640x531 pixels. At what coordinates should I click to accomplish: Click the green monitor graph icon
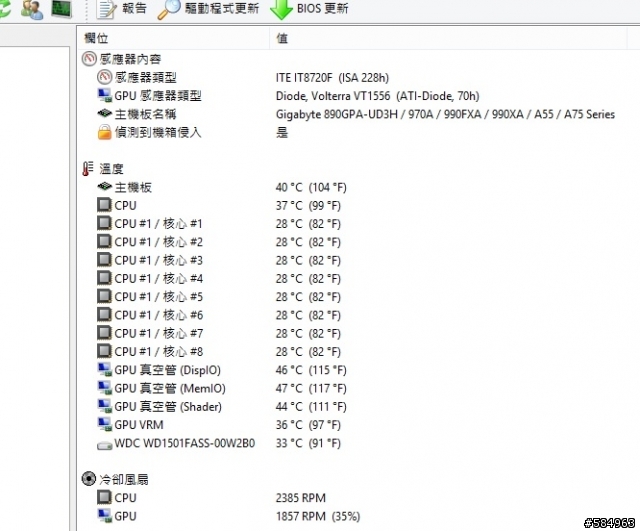pos(62,8)
